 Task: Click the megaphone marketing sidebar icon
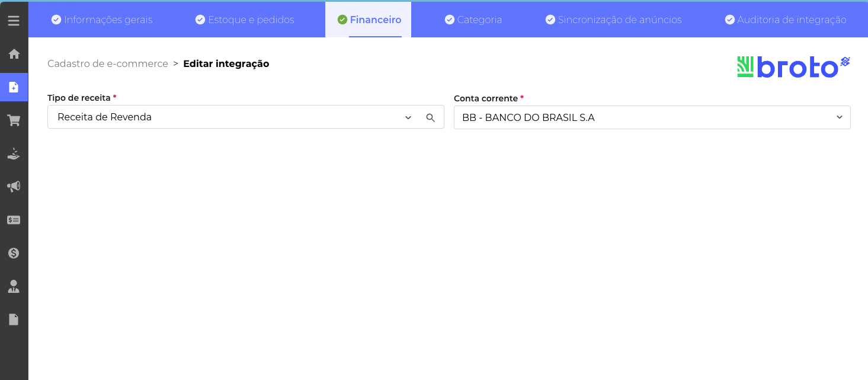click(x=14, y=187)
